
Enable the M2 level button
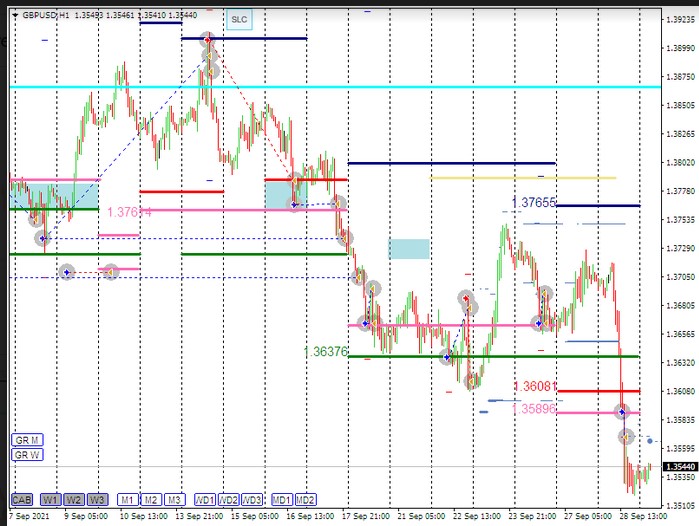[x=150, y=499]
